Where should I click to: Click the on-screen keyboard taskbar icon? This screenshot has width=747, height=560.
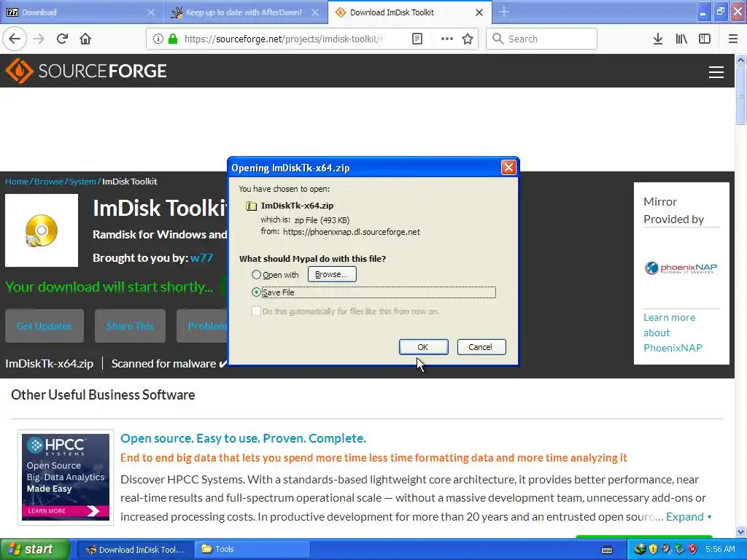coord(607,550)
